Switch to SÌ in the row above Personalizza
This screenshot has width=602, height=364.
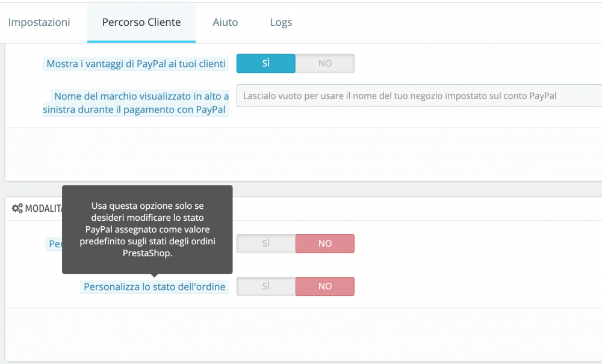(265, 244)
